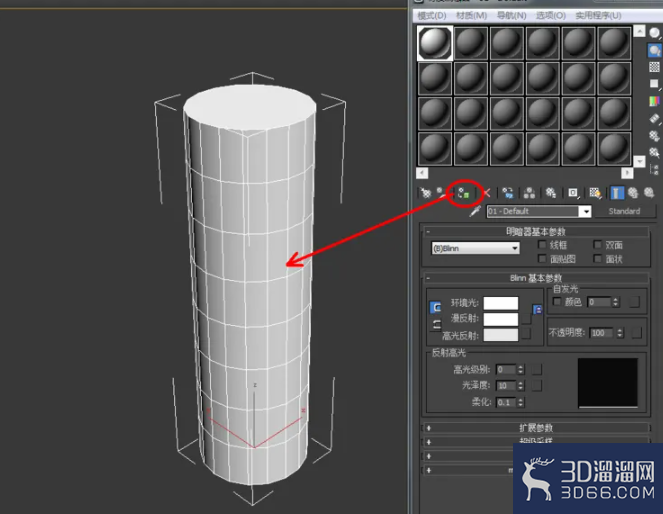Click the Go Forward to Sibling icon
This screenshot has width=663, height=514.
(649, 193)
